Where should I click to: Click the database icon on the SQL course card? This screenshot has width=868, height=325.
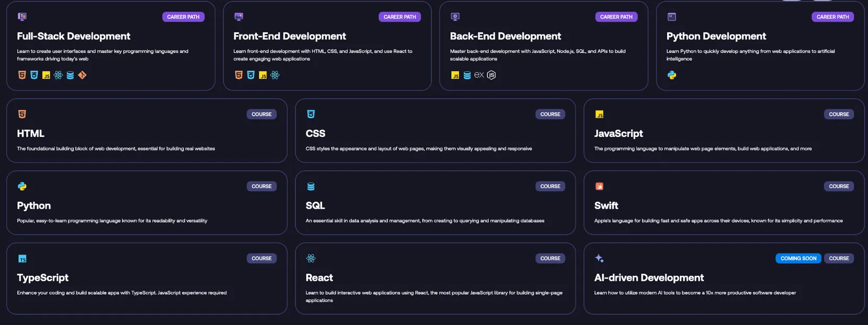(311, 186)
